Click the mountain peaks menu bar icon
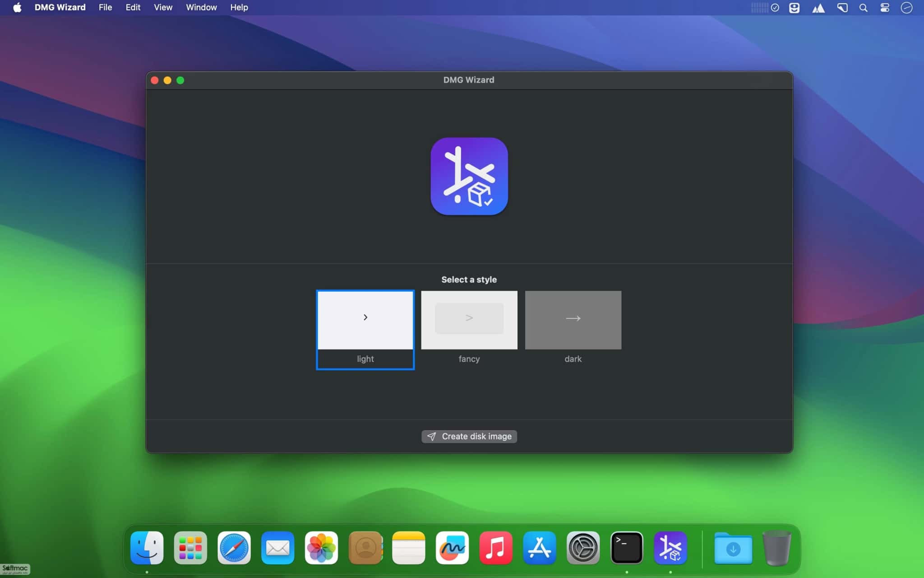Screen dimensions: 924x578 pyautogui.click(x=818, y=8)
